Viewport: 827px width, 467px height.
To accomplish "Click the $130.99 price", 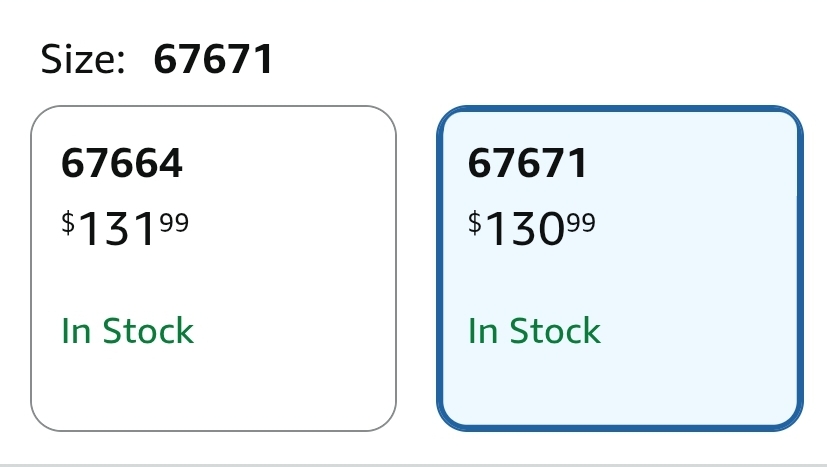I will coord(532,228).
